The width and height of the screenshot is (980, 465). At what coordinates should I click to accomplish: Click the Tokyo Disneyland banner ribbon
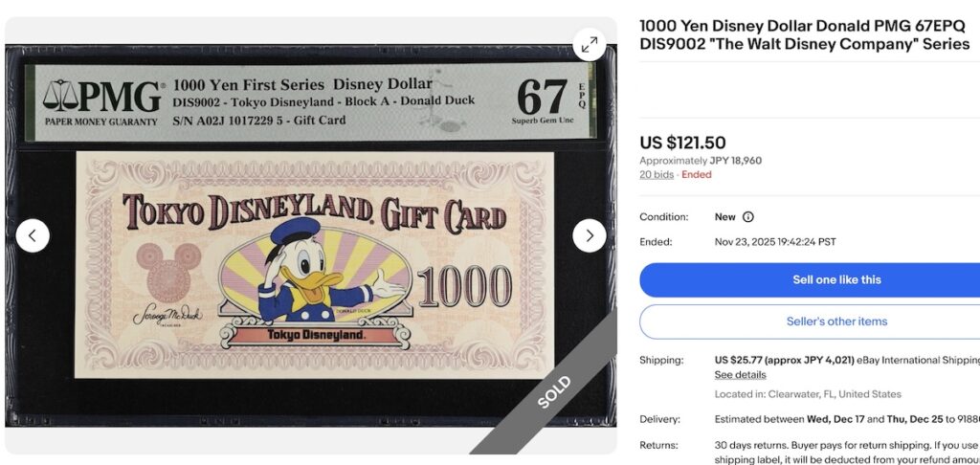click(316, 336)
